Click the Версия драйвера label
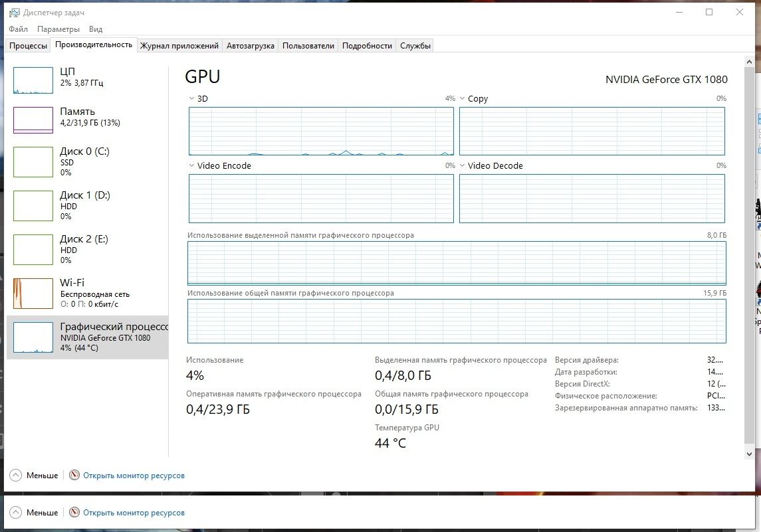The image size is (761, 532). pos(587,360)
